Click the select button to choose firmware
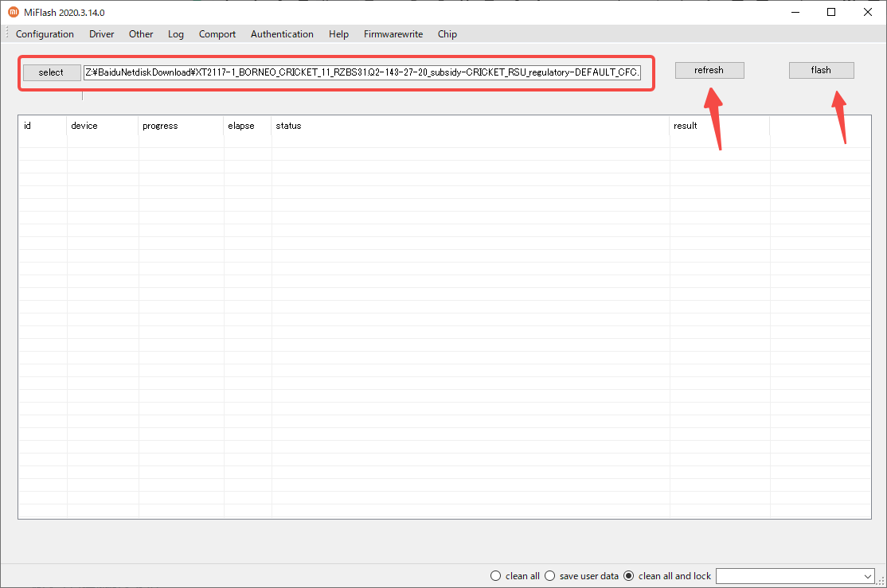The image size is (887, 588). pos(52,72)
